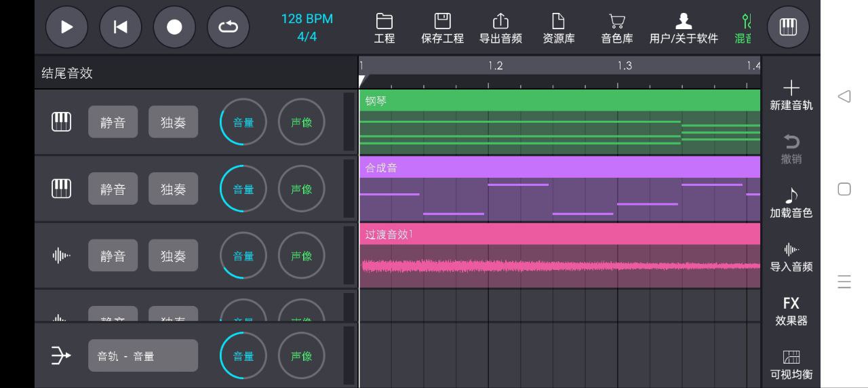Open the 音轨 - 音量 automation selector

142,355
